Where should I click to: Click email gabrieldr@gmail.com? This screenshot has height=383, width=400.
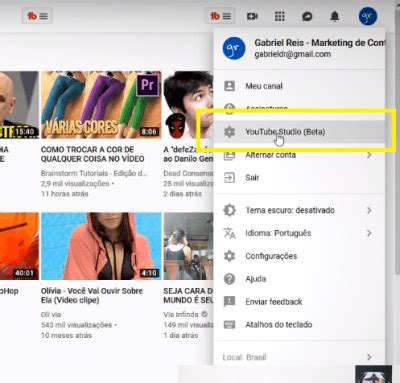tap(293, 54)
